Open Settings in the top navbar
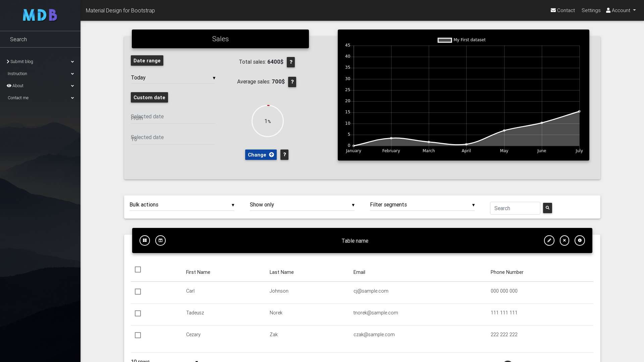 591,10
